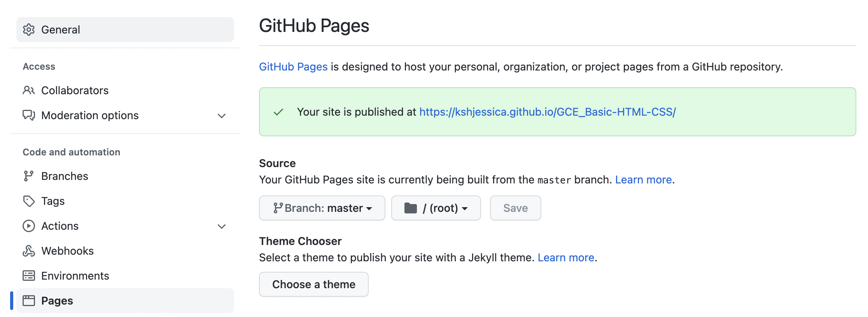Click the Actions play icon
The image size is (868, 317).
click(29, 226)
